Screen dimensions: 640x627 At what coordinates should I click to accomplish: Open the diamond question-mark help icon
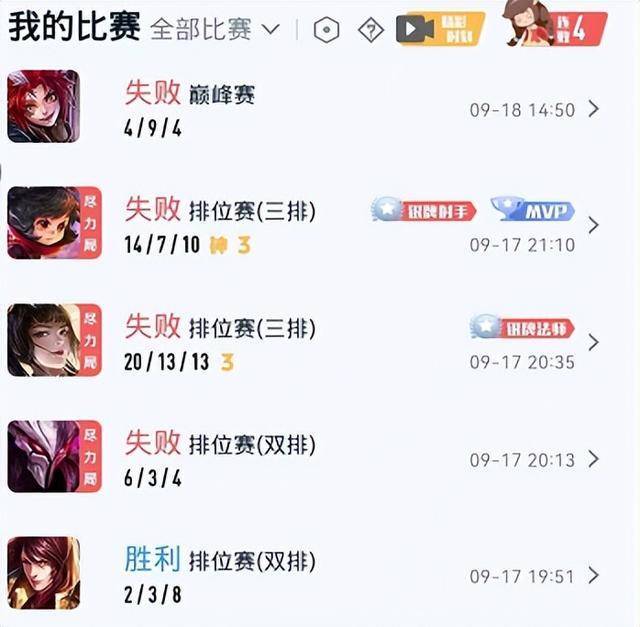click(x=371, y=30)
